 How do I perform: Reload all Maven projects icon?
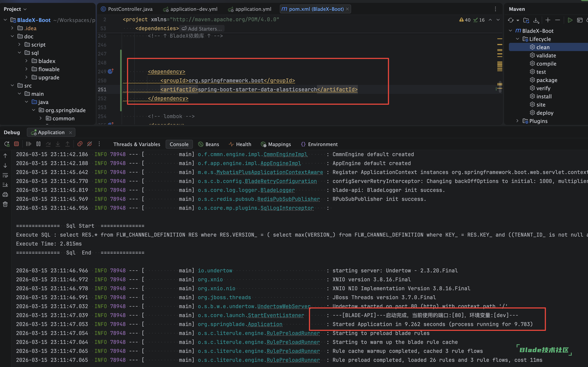click(x=511, y=20)
